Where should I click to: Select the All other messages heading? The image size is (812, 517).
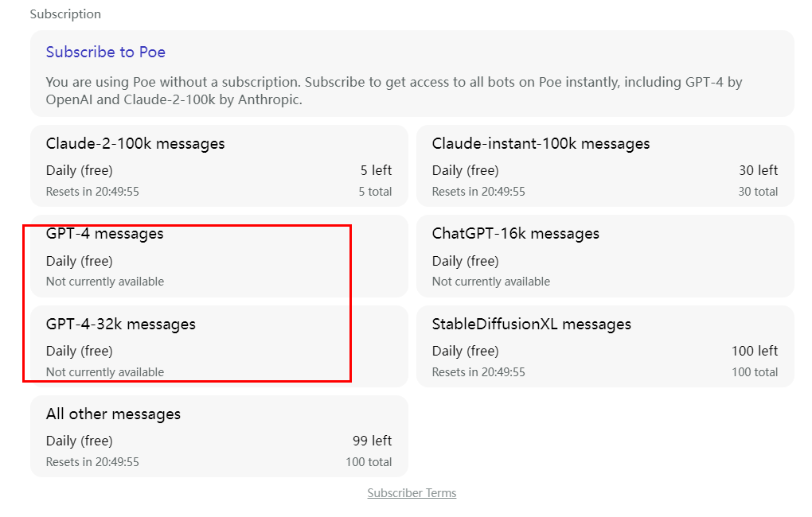pos(113,414)
